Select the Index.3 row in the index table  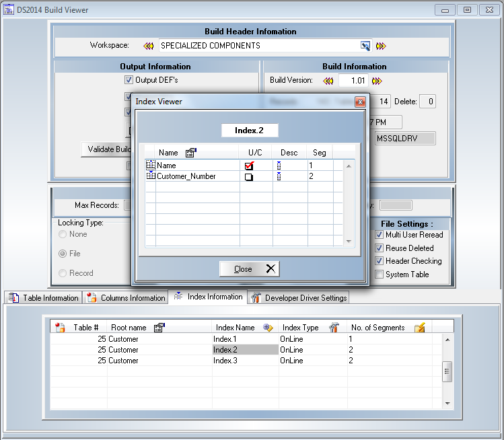[x=244, y=361]
